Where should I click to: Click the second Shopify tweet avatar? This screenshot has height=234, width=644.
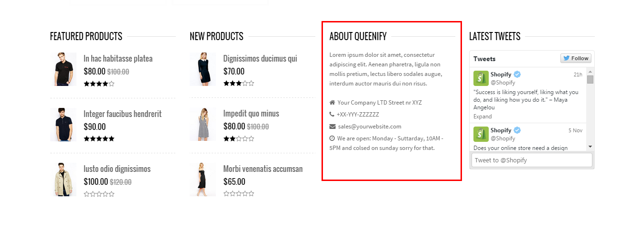coord(481,134)
